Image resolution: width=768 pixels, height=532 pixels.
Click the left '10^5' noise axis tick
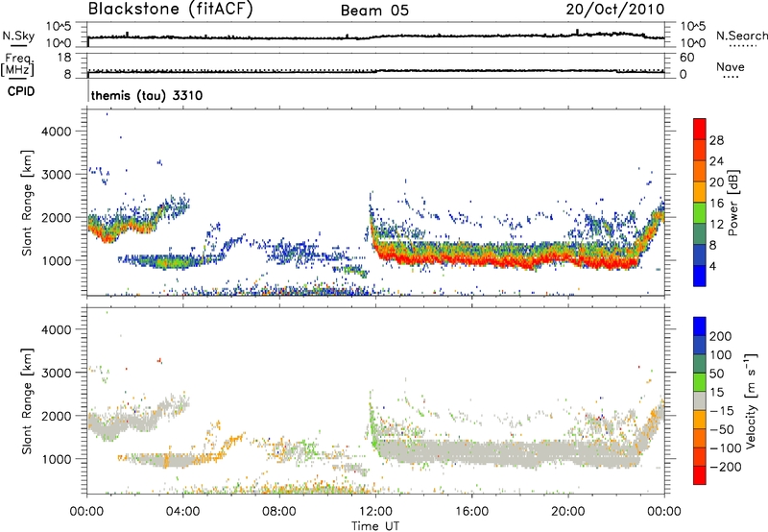click(59, 27)
